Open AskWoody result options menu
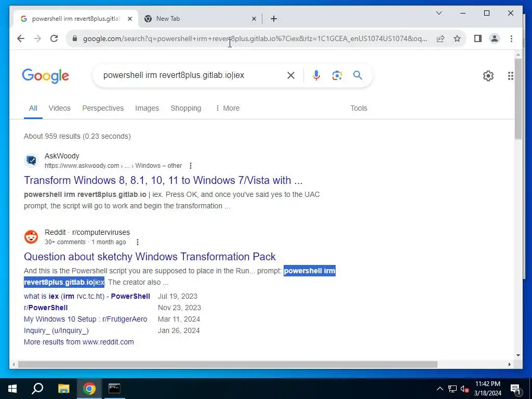Viewport: 532px width, 399px height. [190, 166]
